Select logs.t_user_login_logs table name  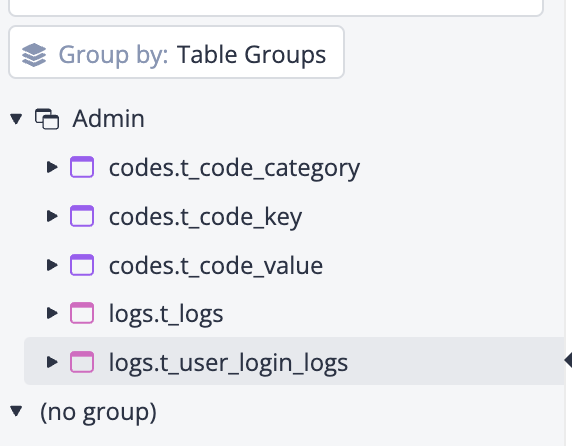pyautogui.click(x=228, y=363)
